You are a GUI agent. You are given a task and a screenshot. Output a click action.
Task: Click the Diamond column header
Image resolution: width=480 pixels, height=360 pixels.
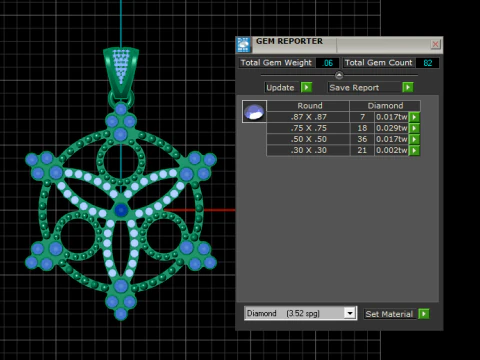(385, 106)
